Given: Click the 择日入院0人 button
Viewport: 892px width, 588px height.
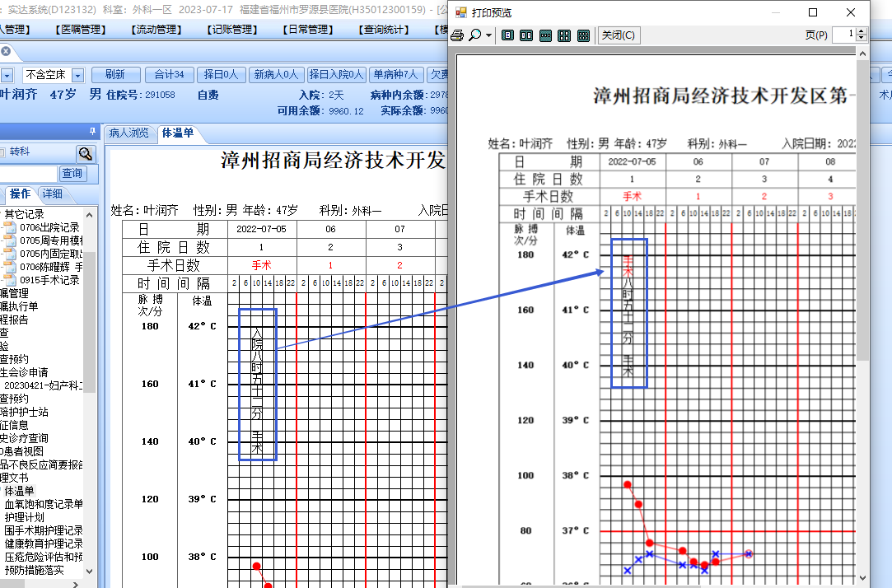Looking at the screenshot, I should [x=336, y=74].
